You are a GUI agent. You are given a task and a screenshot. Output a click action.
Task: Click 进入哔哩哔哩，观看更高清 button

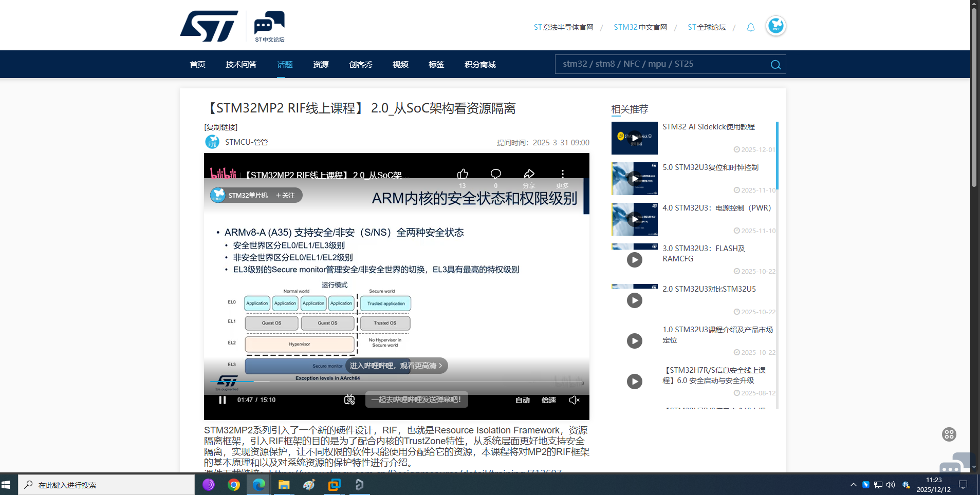(x=396, y=366)
